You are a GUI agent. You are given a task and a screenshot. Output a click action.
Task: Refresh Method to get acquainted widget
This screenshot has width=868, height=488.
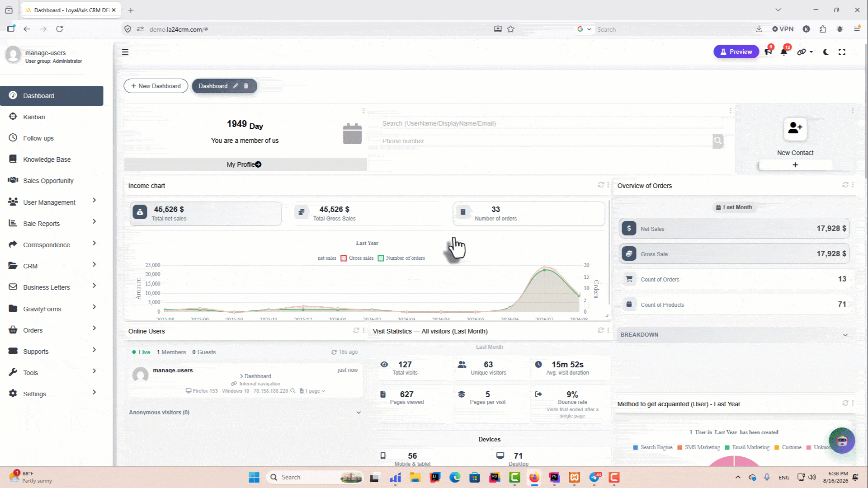click(845, 403)
